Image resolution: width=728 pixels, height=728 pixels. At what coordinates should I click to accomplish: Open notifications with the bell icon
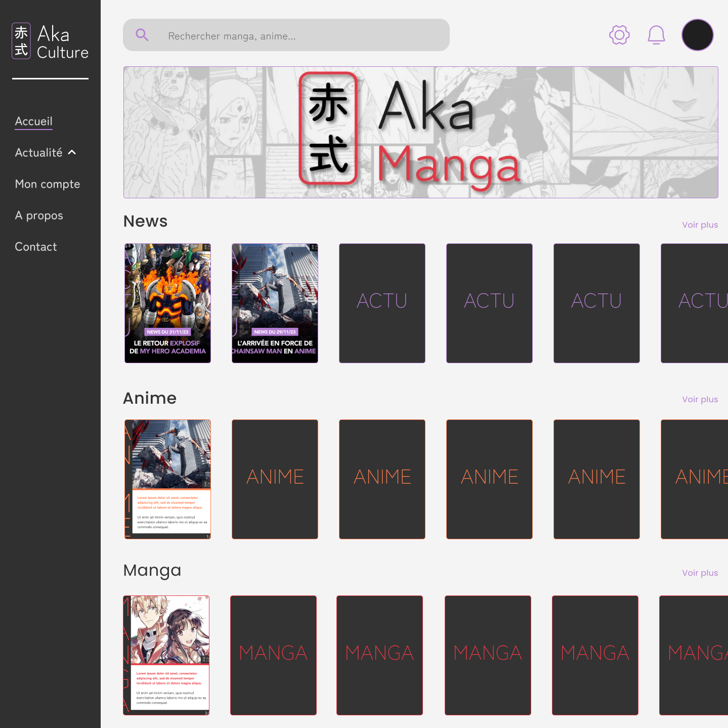[656, 35]
